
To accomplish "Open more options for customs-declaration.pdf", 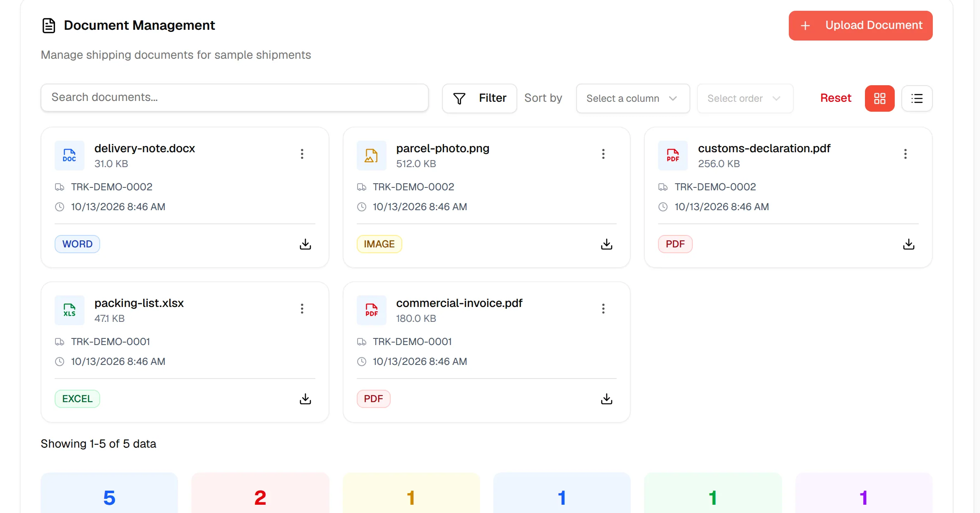I will point(906,154).
